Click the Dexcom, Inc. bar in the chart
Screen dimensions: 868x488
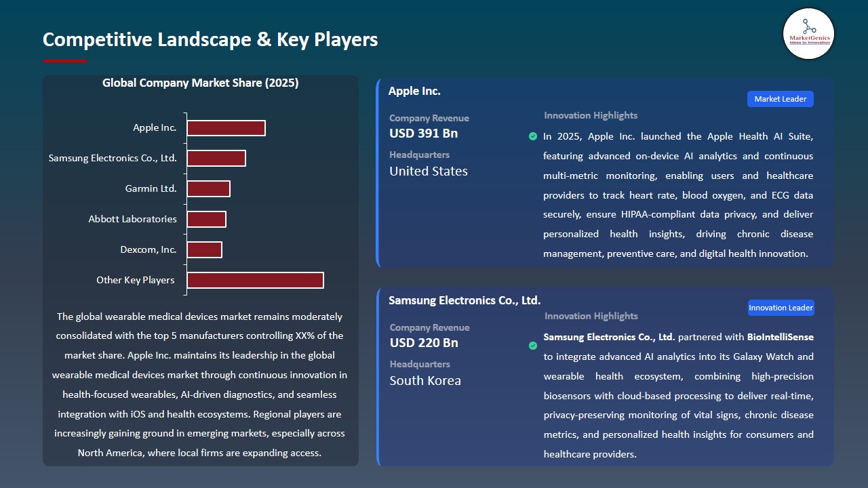(x=205, y=249)
